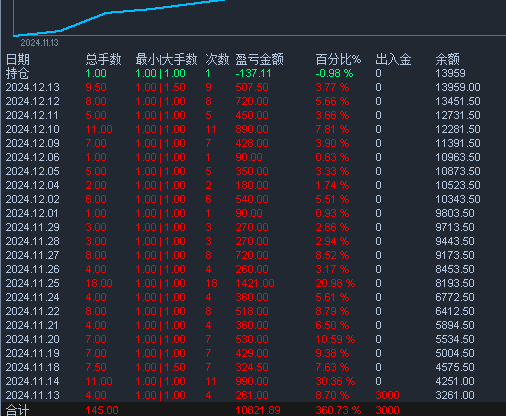Click the 30.36 % percentage cell

pos(335,381)
